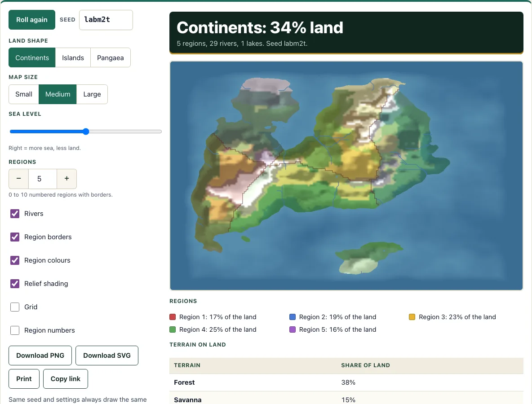
Task: Untick the Rivers checkbox
Action: [x=15, y=214]
